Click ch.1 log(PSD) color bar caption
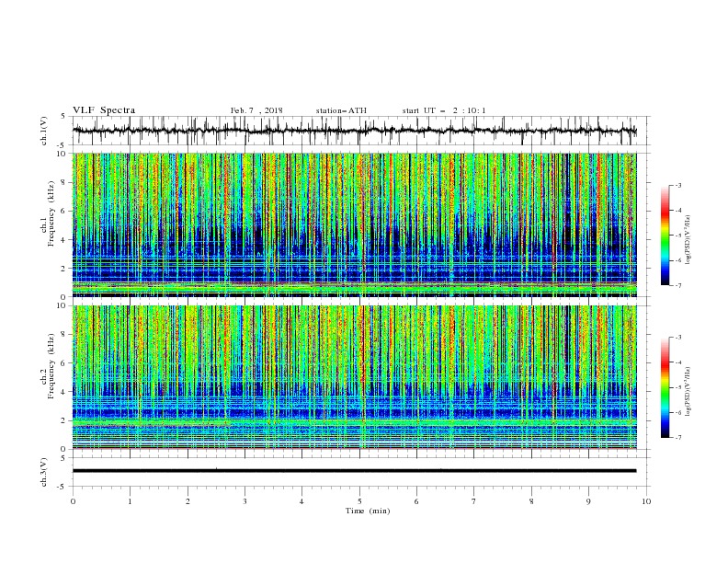The height and width of the screenshot is (563, 728). tap(688, 240)
